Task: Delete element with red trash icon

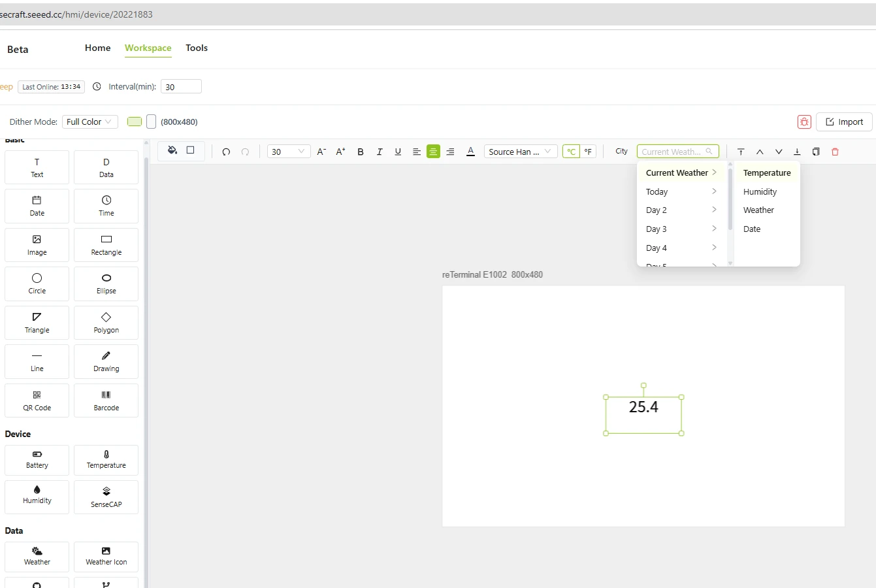Action: click(835, 152)
